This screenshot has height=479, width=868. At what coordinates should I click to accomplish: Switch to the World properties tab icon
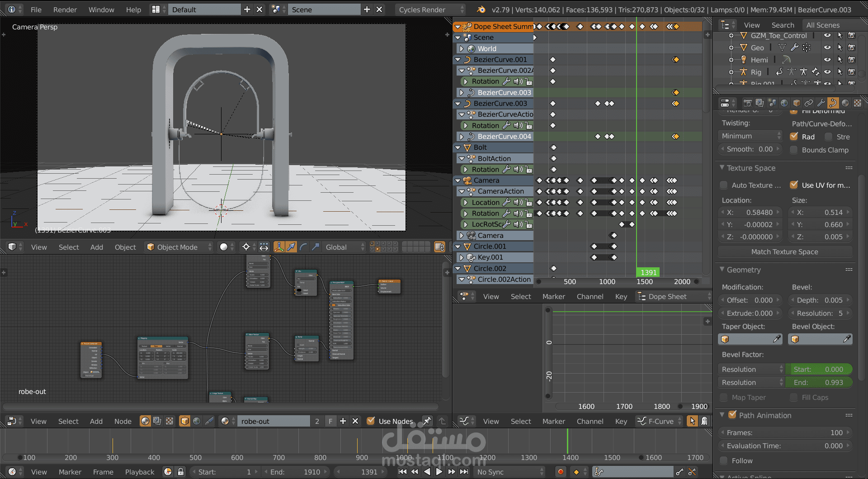coord(784,103)
